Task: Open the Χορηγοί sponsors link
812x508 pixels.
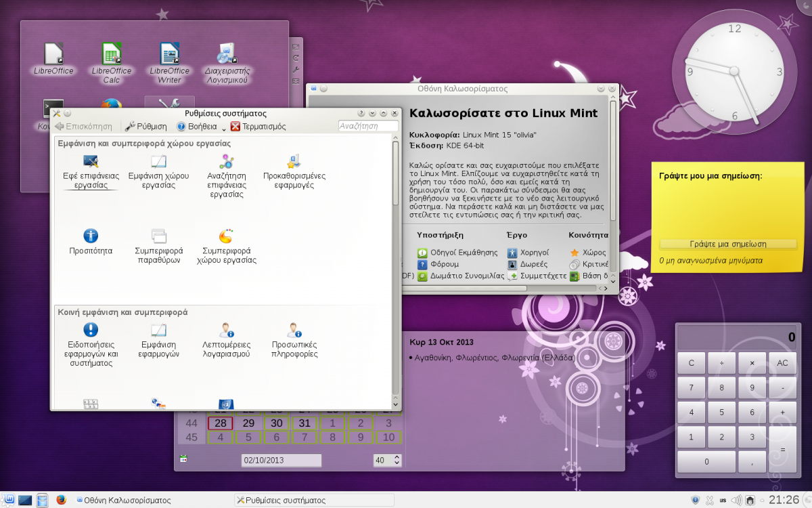Action: [x=528, y=253]
